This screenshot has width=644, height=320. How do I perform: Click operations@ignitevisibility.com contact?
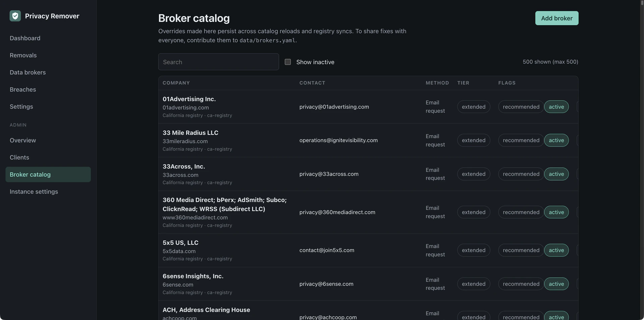click(338, 140)
